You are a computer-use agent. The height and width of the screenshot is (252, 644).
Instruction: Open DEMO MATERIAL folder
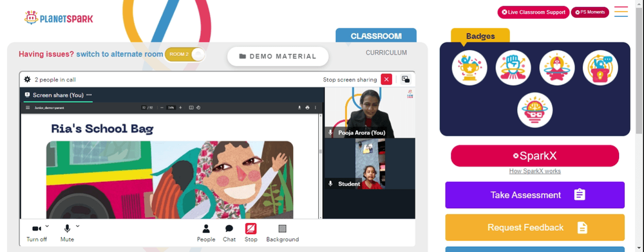(x=278, y=57)
